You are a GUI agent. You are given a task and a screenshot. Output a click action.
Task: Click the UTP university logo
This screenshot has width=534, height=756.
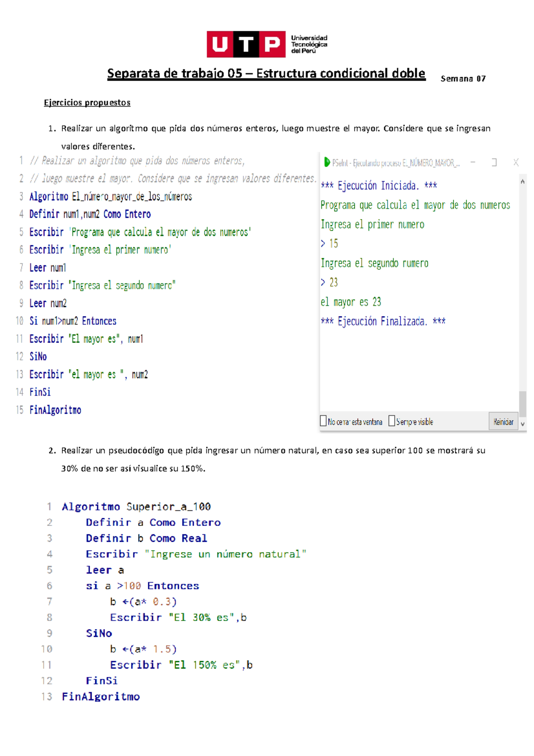click(x=267, y=44)
